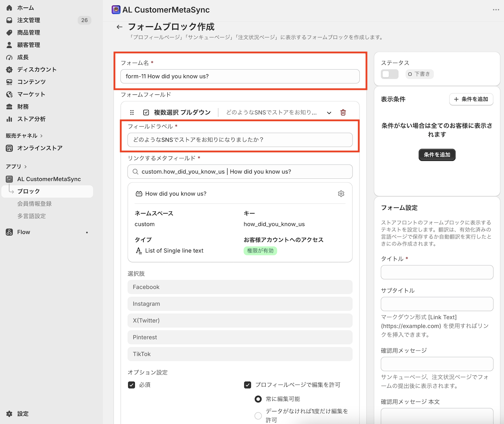The height and width of the screenshot is (424, 504).
Task: Click the pin dot next to Flow
Action: 87,232
